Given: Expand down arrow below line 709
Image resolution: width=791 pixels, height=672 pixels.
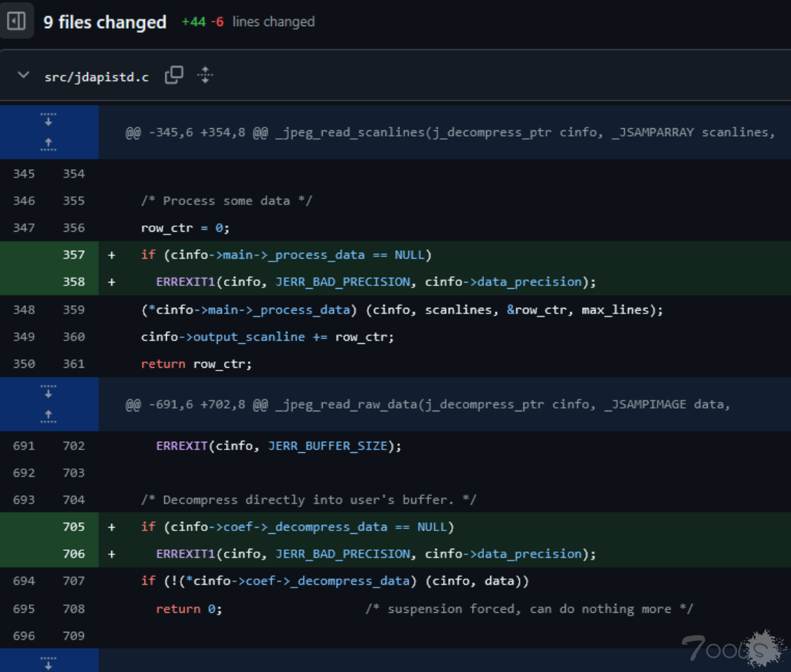Looking at the screenshot, I should pos(48,662).
